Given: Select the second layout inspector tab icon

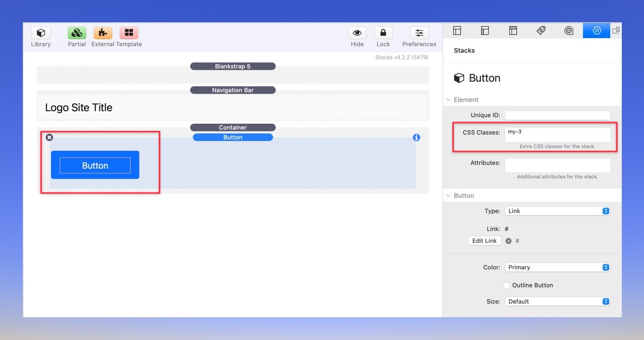Looking at the screenshot, I should pyautogui.click(x=485, y=30).
